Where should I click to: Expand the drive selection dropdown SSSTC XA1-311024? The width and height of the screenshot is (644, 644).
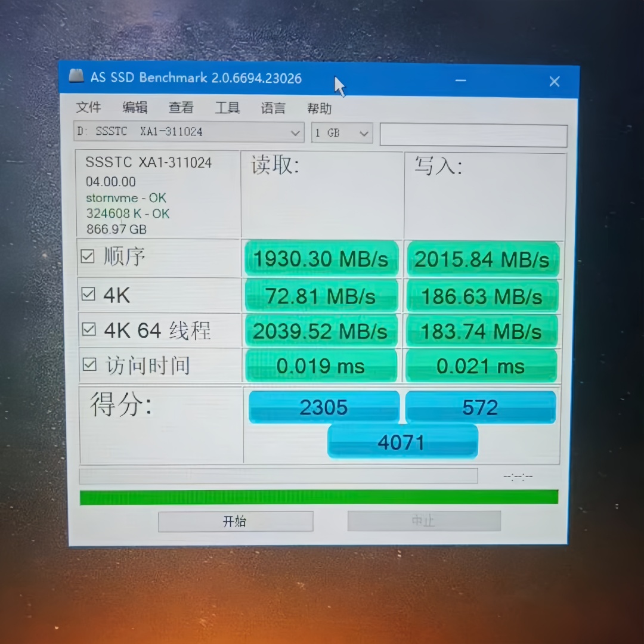click(189, 132)
